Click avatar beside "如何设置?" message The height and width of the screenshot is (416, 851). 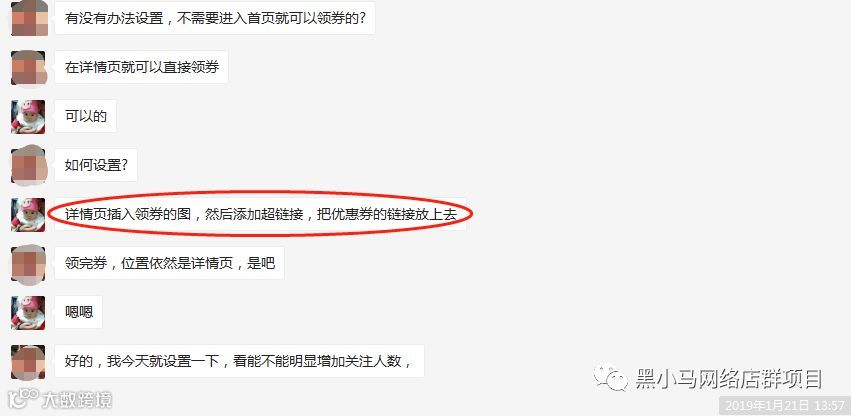[28, 165]
